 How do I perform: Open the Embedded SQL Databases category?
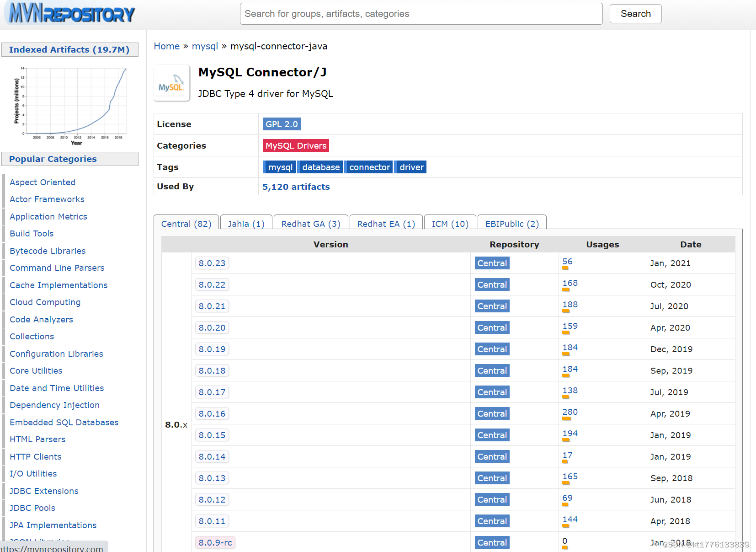pyautogui.click(x=64, y=422)
